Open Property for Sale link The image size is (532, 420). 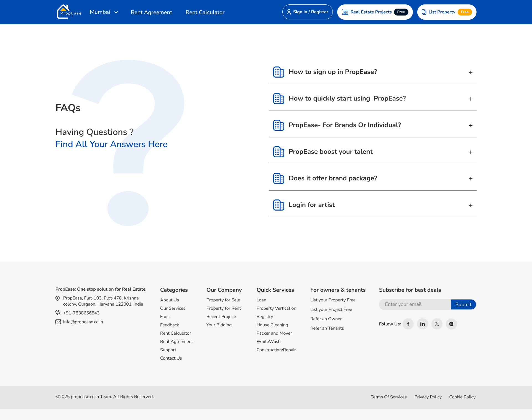[x=223, y=300]
